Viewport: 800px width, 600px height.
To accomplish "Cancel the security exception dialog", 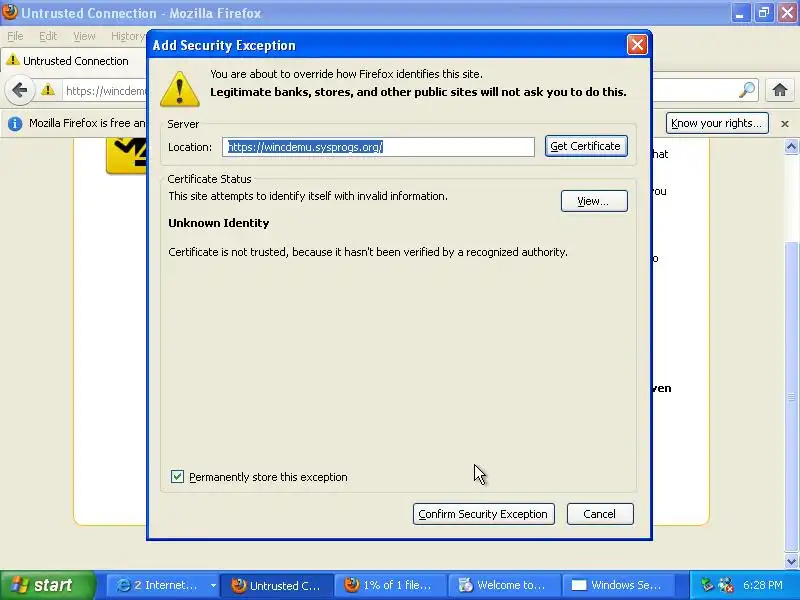I will 600,514.
